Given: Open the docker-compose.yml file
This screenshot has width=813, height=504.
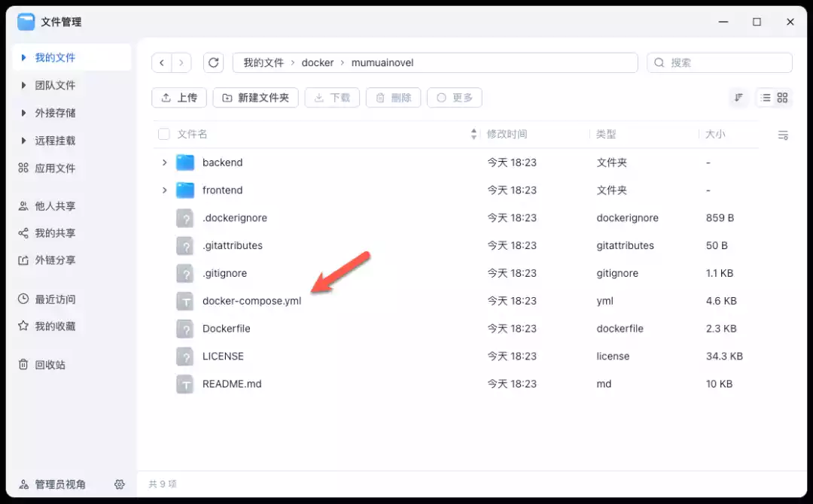Looking at the screenshot, I should click(251, 300).
